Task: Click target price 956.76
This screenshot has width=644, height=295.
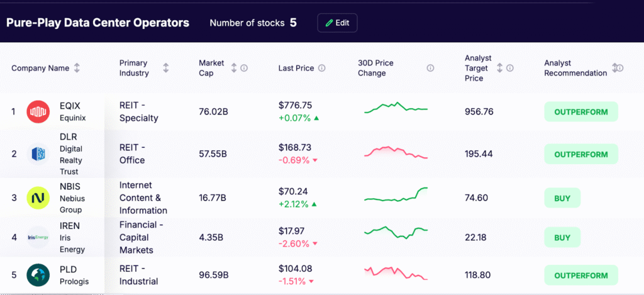Action: point(479,112)
